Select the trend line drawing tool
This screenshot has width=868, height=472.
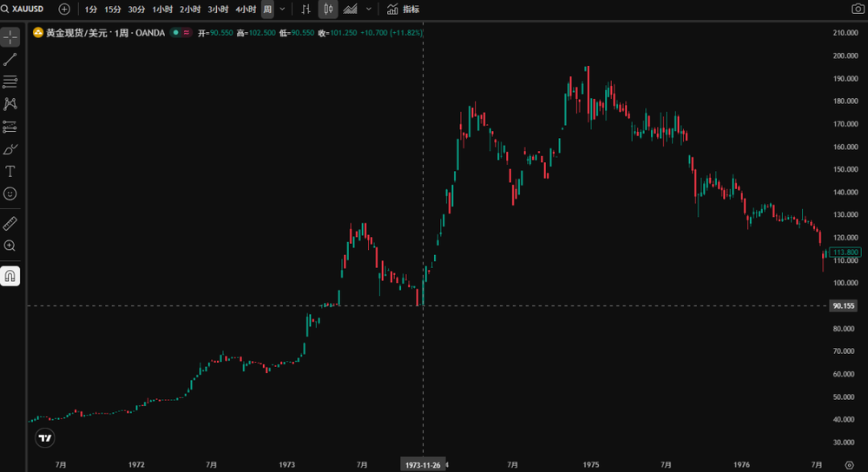pos(10,60)
